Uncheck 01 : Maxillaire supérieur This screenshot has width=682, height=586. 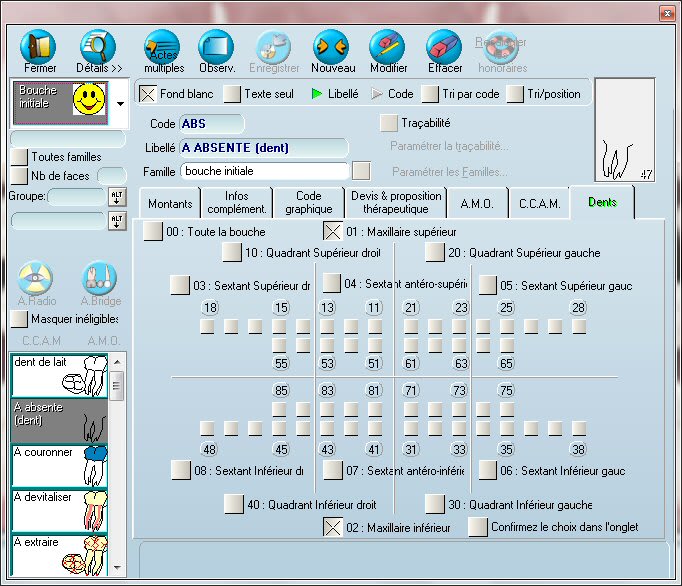332,232
